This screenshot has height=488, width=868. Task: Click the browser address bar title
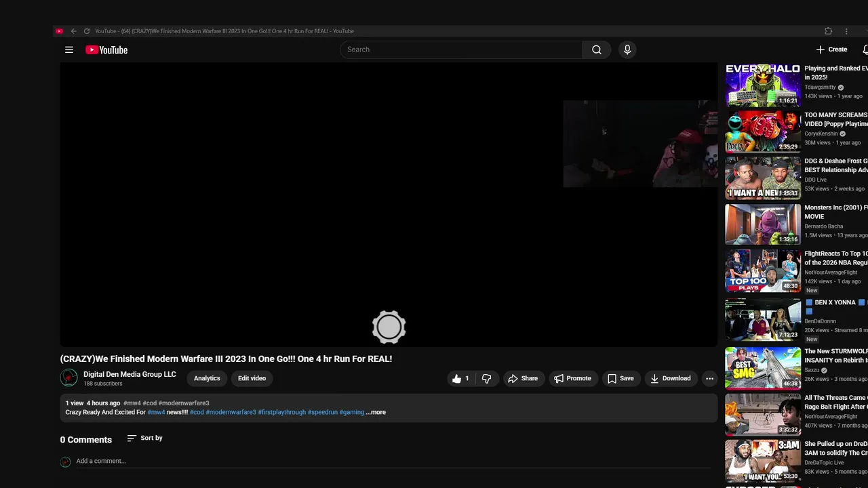(x=224, y=31)
